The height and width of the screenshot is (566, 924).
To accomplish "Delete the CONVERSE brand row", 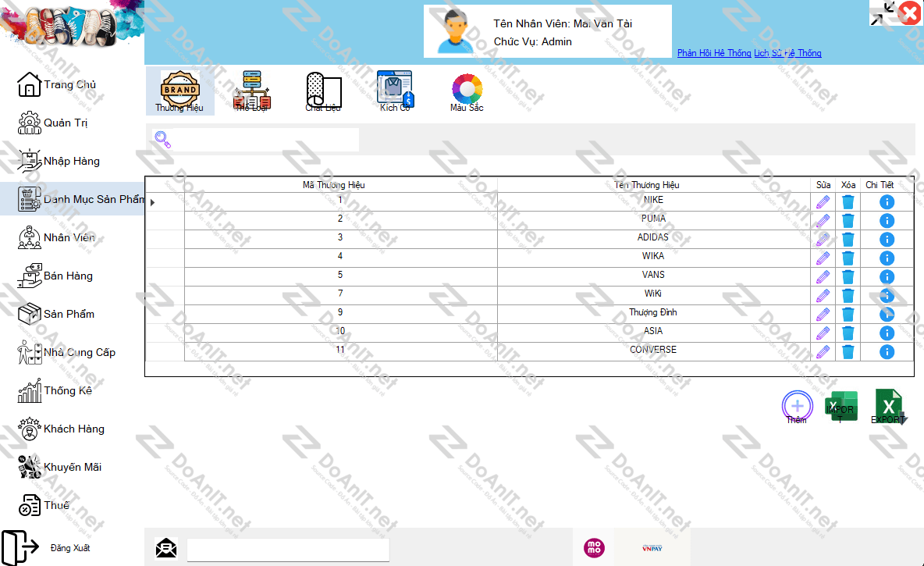I will point(848,352).
